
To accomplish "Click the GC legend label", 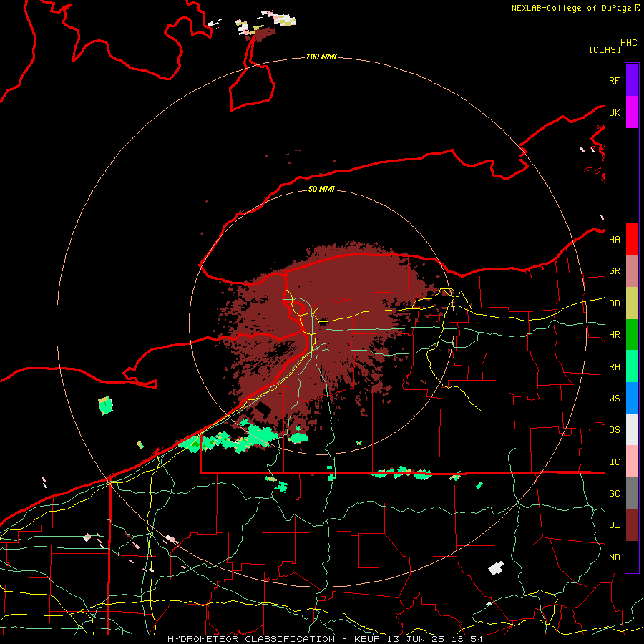I will tap(615, 494).
